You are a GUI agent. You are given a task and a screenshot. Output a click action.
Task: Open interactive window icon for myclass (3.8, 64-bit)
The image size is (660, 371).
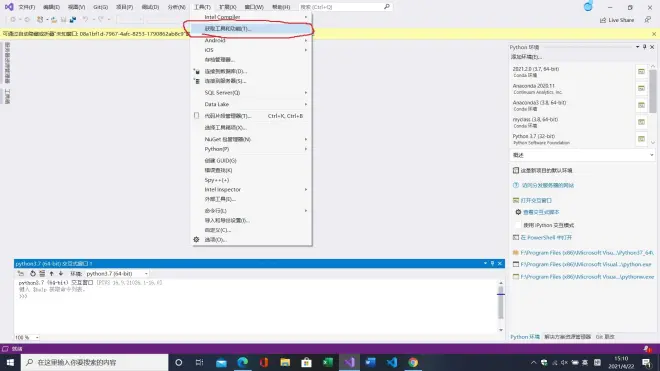[x=641, y=122]
